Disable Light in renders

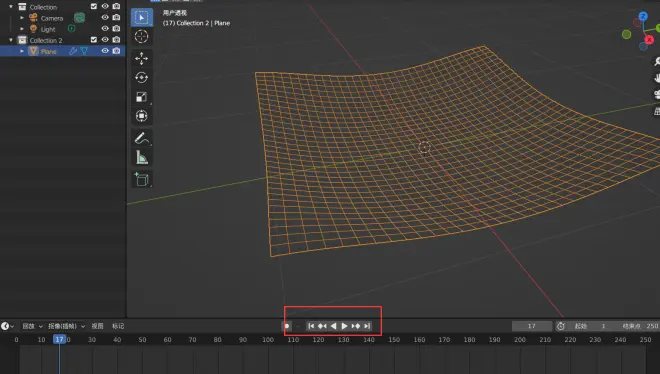coord(116,28)
